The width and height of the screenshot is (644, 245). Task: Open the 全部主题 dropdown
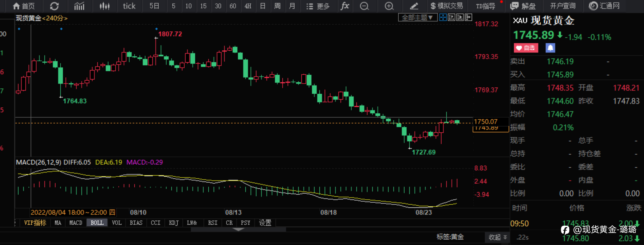point(417,17)
